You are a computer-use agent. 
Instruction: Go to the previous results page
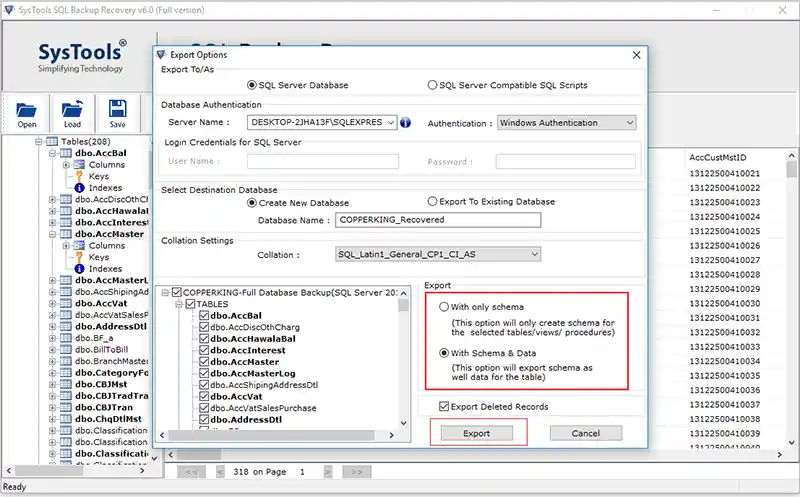pyautogui.click(x=220, y=471)
